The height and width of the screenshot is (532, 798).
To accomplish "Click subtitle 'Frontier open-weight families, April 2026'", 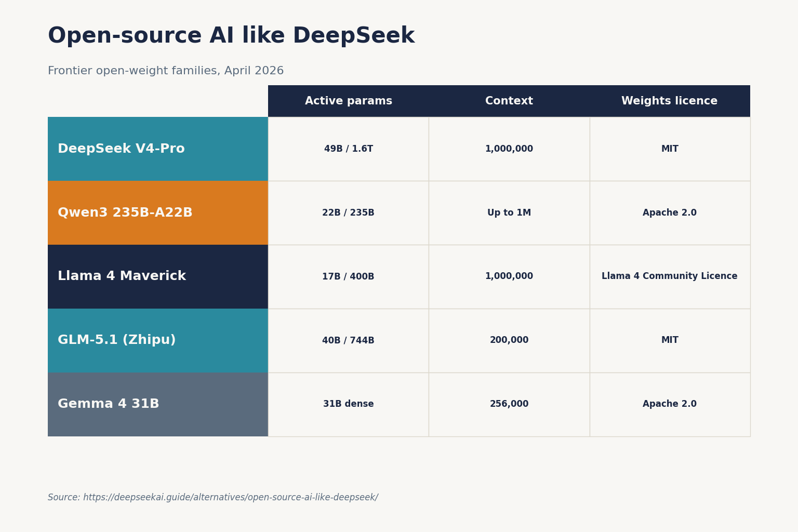I will click(166, 71).
